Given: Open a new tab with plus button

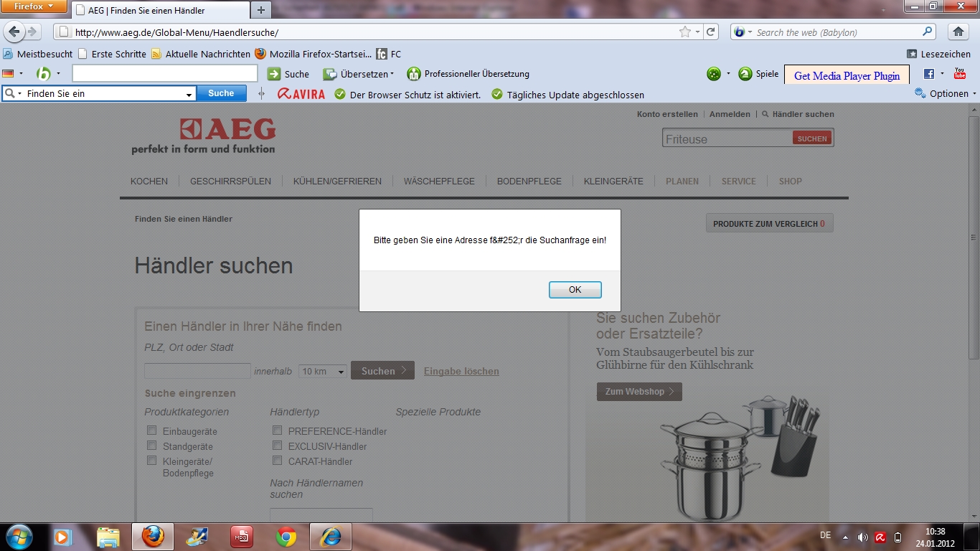Looking at the screenshot, I should pyautogui.click(x=260, y=10).
